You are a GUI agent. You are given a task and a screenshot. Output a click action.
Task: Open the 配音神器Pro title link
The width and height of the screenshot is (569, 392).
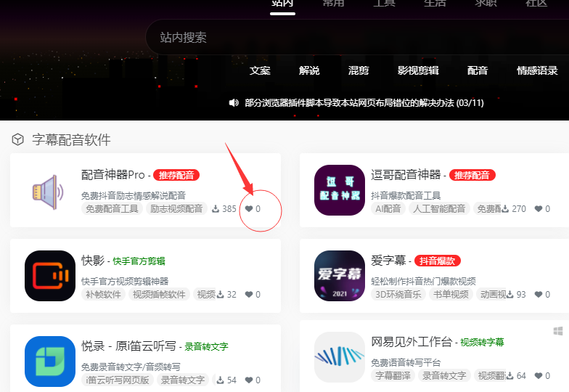tap(113, 175)
